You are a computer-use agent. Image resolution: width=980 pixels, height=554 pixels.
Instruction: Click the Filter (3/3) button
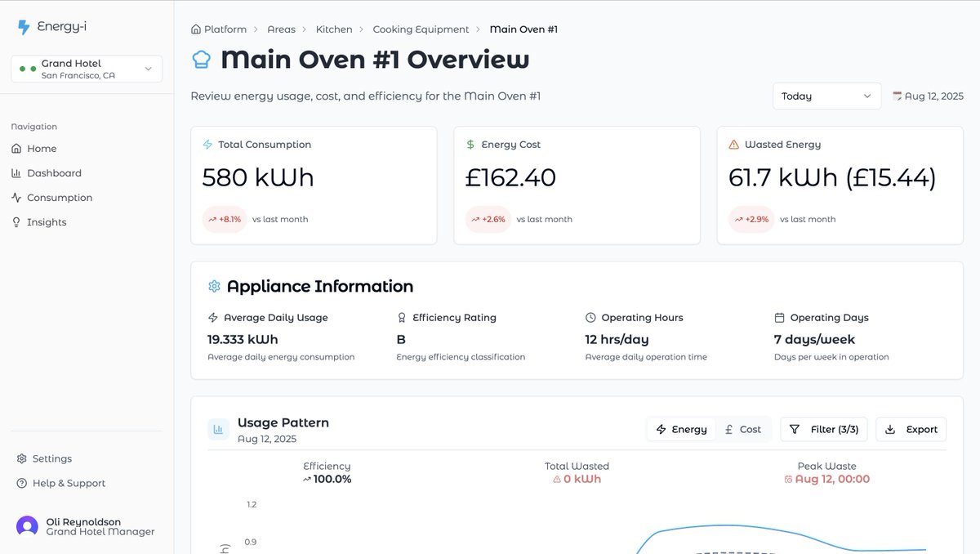pos(824,429)
